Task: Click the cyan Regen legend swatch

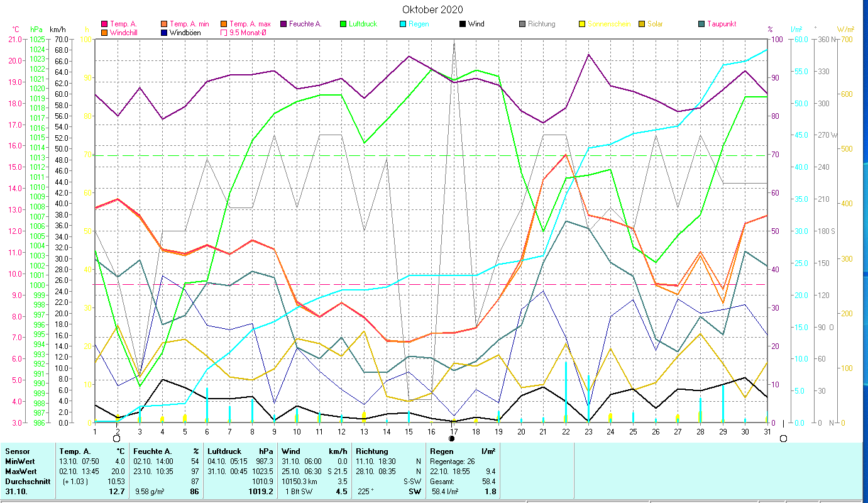Action: pos(402,24)
